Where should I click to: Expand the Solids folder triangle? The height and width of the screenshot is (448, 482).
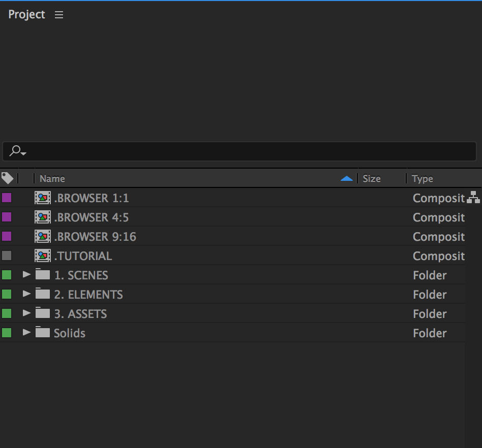[x=27, y=333]
